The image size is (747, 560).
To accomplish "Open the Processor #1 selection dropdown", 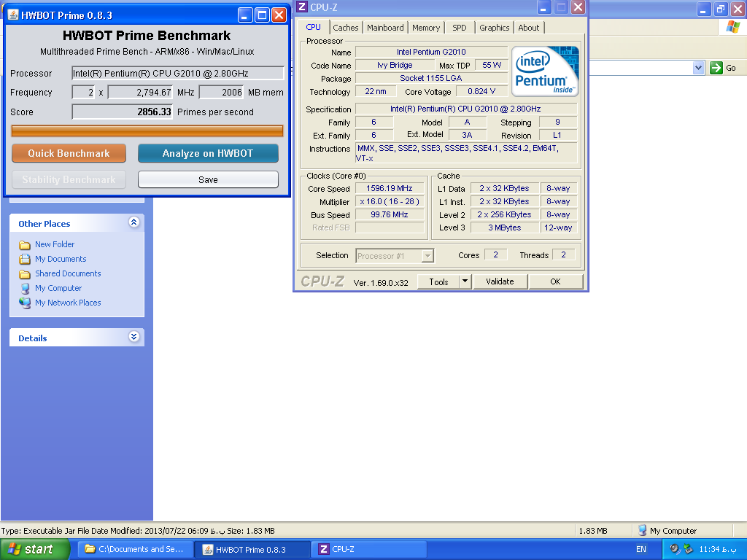I will (395, 256).
